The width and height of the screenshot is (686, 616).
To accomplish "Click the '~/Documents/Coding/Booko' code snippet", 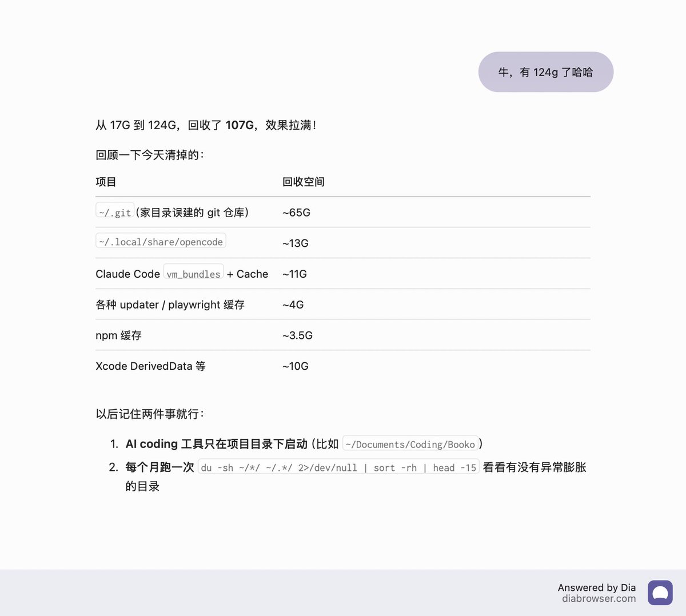I will pos(410,444).
